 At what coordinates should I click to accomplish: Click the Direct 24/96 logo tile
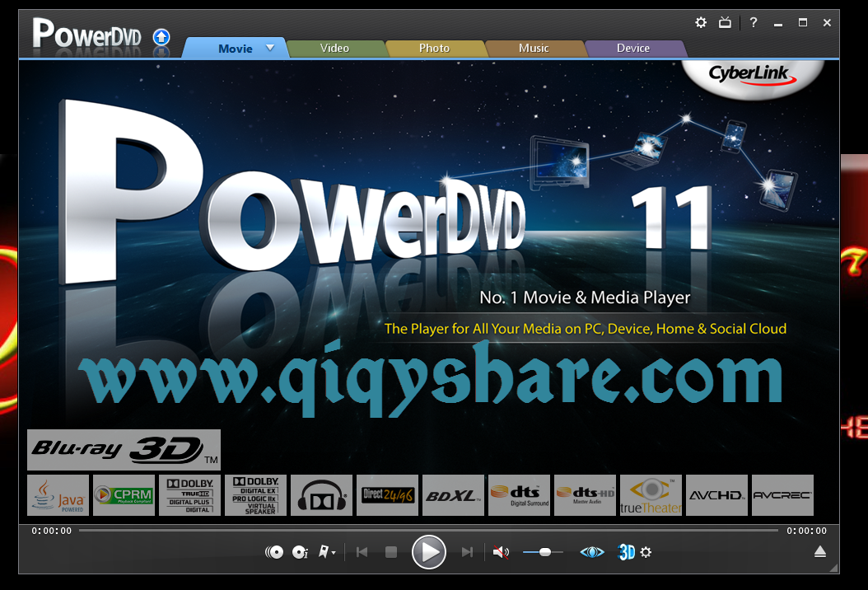tap(388, 495)
